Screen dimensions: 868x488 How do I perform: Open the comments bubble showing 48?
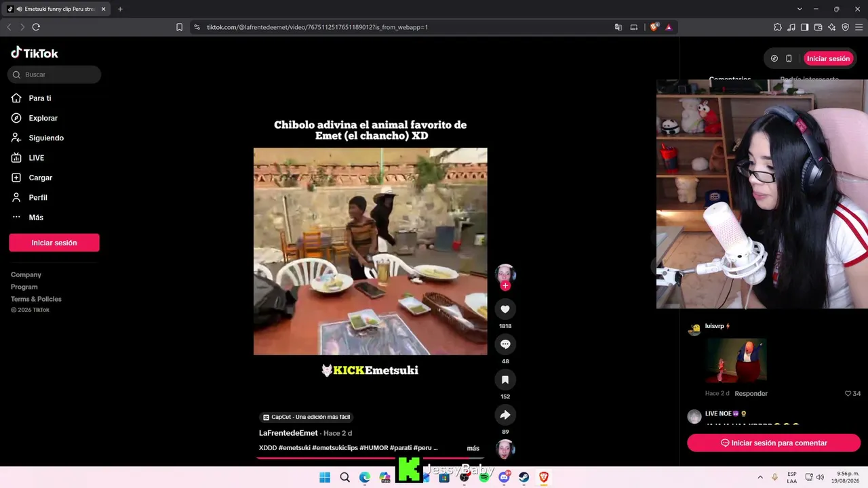[x=505, y=344]
